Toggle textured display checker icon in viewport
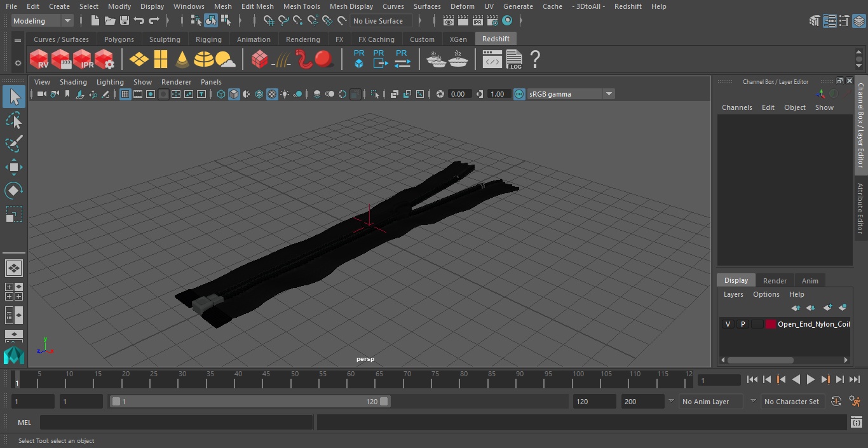868x448 pixels. click(x=272, y=94)
